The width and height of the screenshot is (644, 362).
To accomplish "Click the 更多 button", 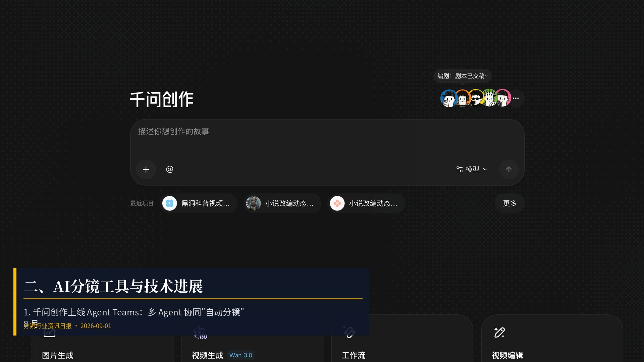I will (x=509, y=203).
